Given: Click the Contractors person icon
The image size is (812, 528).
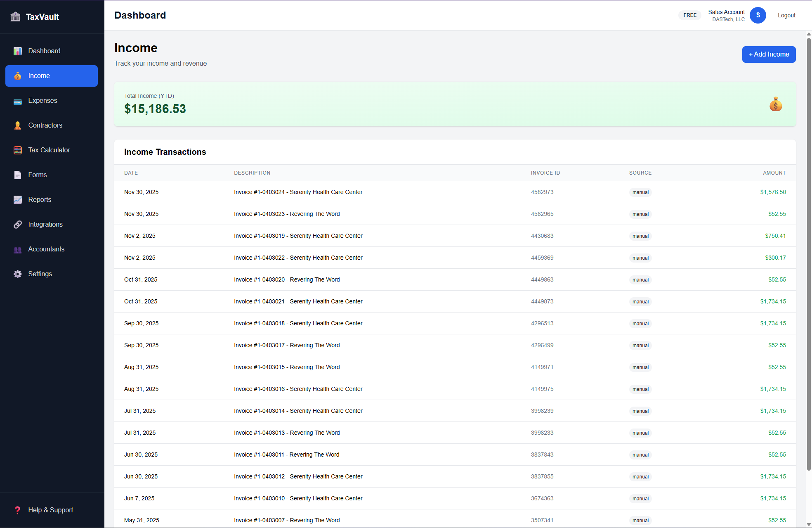Looking at the screenshot, I should pos(18,125).
